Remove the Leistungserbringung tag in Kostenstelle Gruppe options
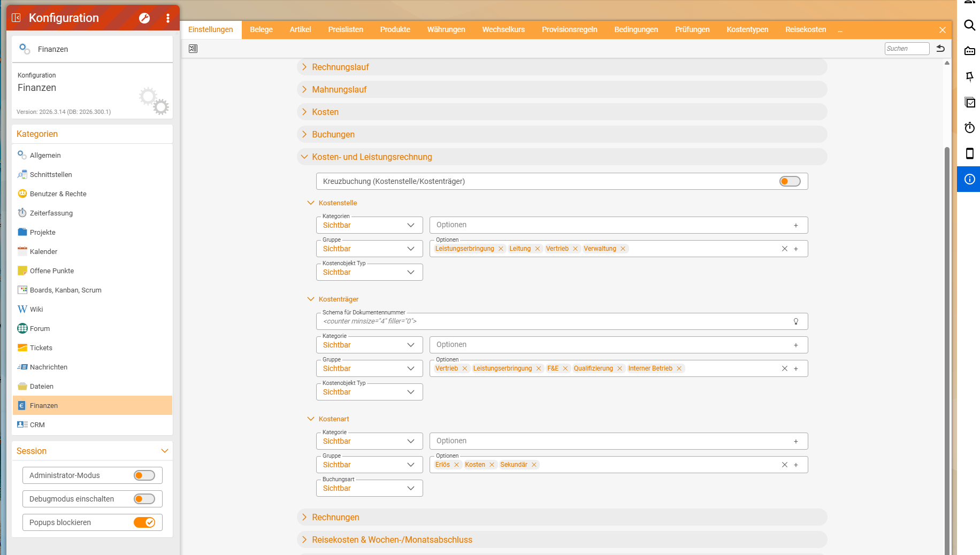This screenshot has width=980, height=555. click(x=501, y=249)
